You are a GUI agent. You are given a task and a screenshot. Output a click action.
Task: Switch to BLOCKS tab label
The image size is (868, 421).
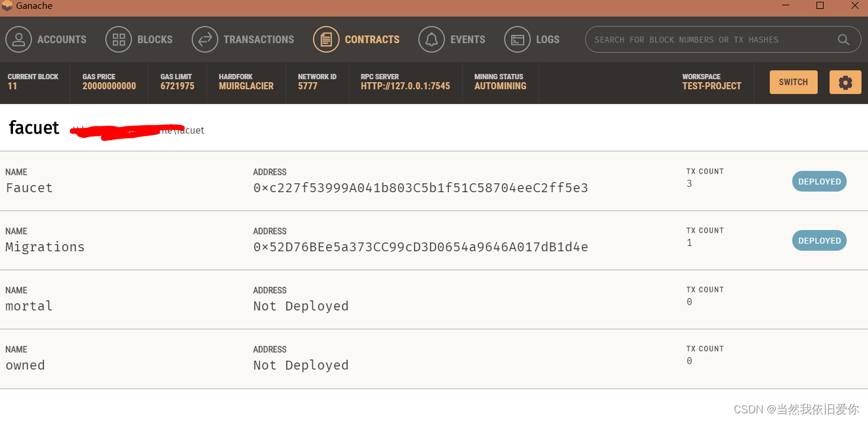[x=155, y=40]
